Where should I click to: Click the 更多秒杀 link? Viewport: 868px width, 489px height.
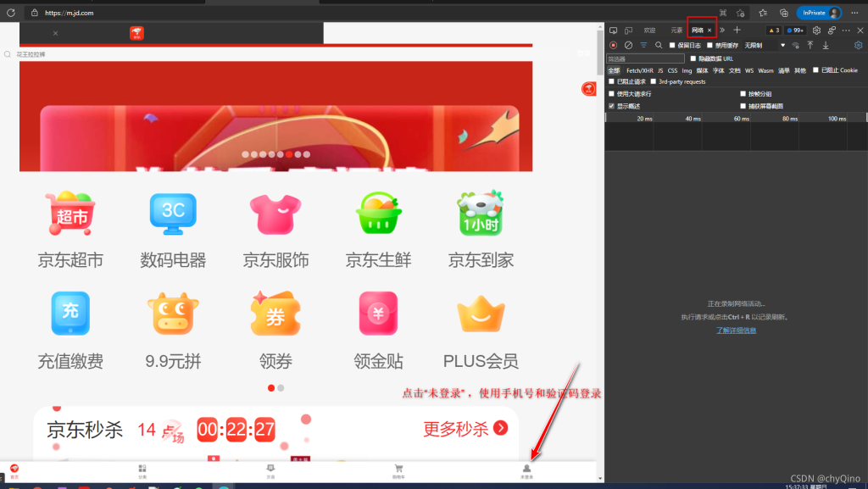tap(465, 429)
